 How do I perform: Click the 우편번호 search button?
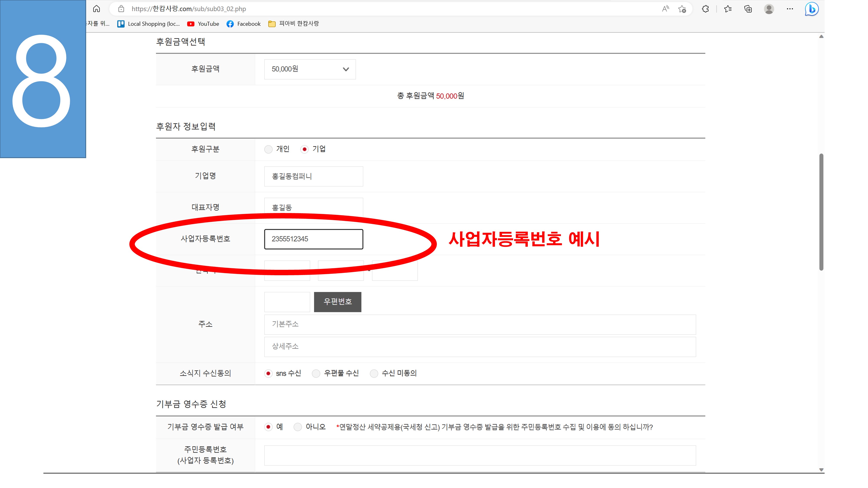point(337,301)
